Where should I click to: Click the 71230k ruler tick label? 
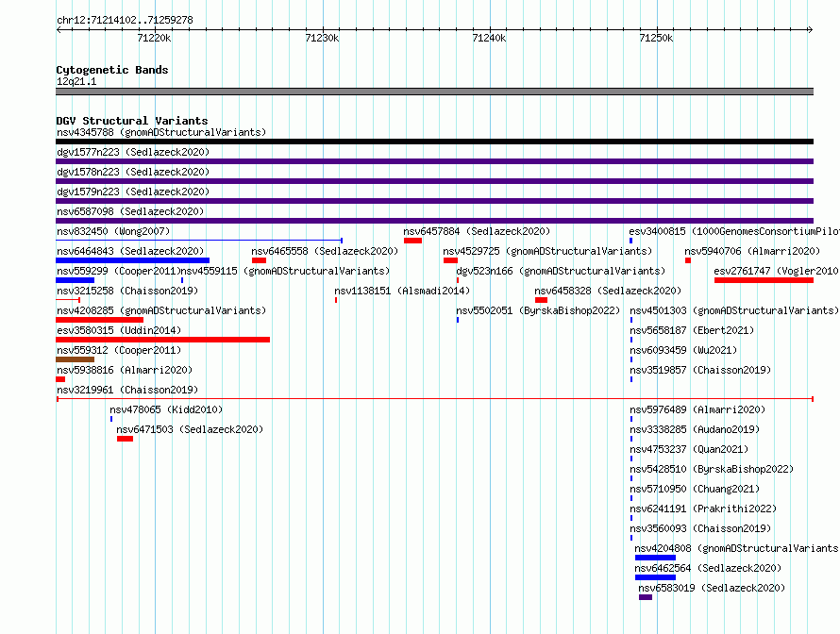click(x=322, y=38)
